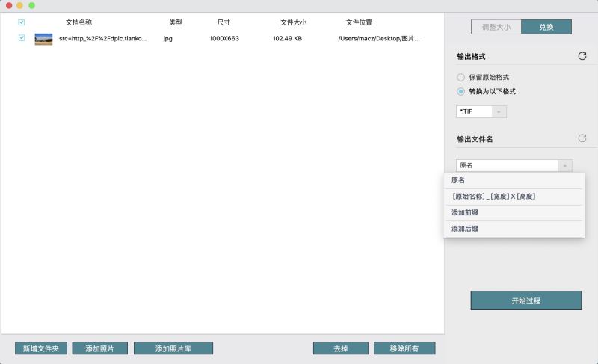
Task: Click the 移除所有 button
Action: click(404, 348)
